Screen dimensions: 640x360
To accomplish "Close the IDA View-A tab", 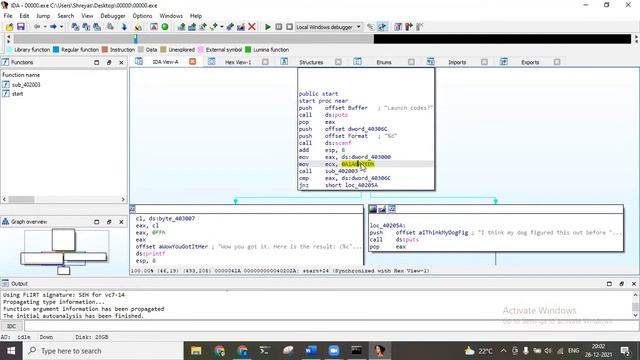I will tap(193, 62).
